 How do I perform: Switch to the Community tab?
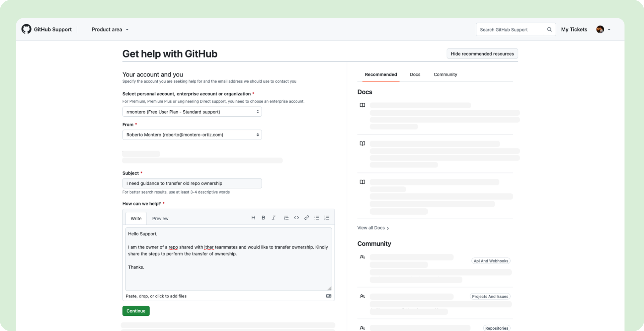445,74
